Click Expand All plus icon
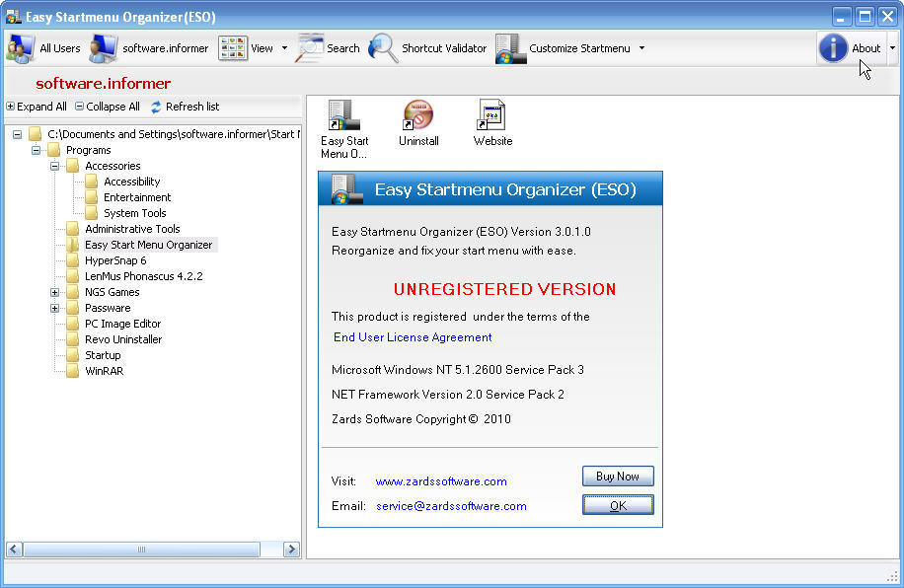 click(x=11, y=107)
